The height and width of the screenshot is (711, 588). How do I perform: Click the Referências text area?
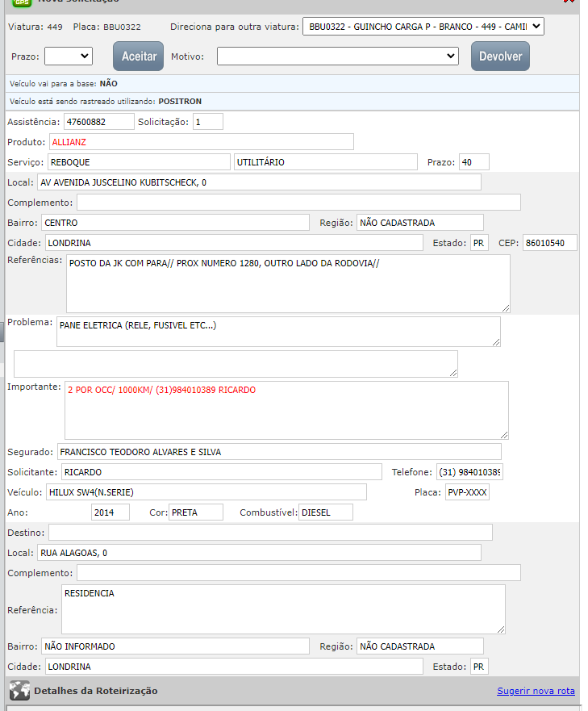click(x=287, y=283)
